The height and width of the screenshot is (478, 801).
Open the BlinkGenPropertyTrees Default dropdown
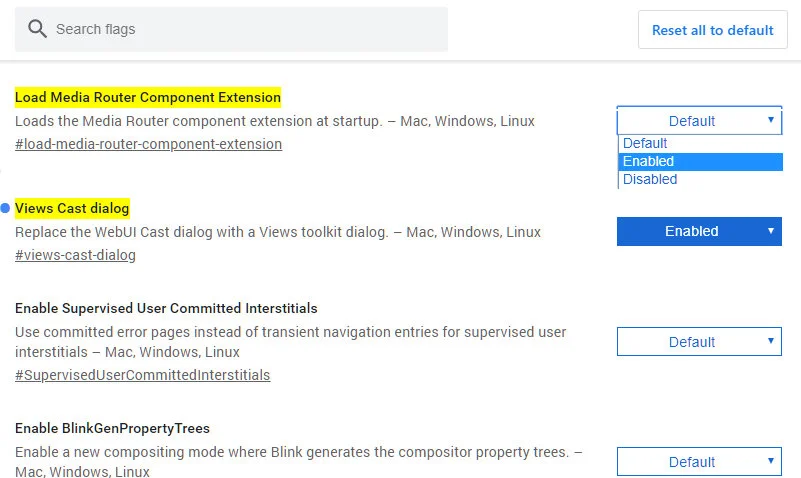coord(699,462)
